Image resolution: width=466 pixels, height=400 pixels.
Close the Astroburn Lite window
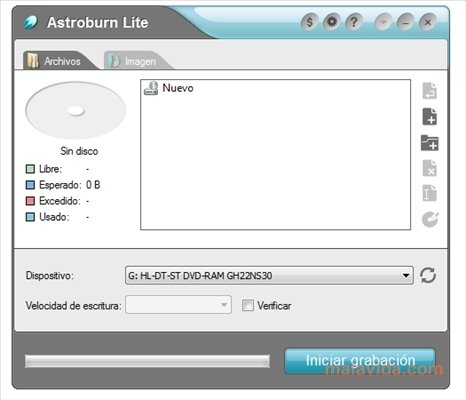tap(428, 22)
